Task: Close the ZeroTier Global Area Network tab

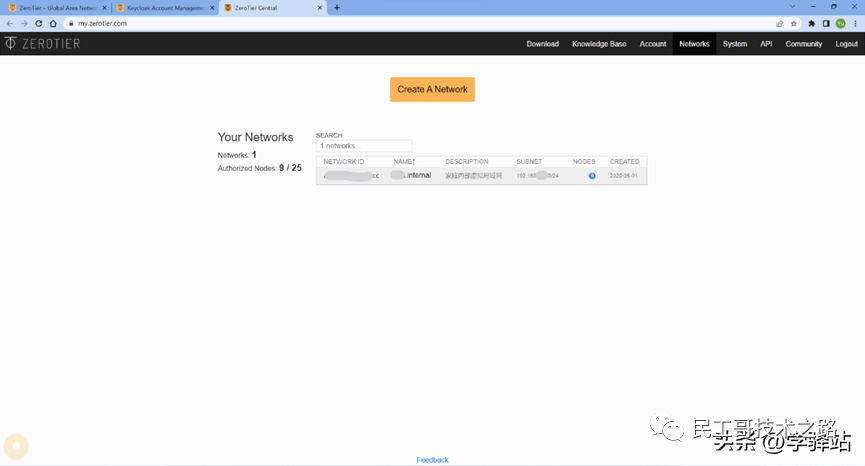Action: 104,8
